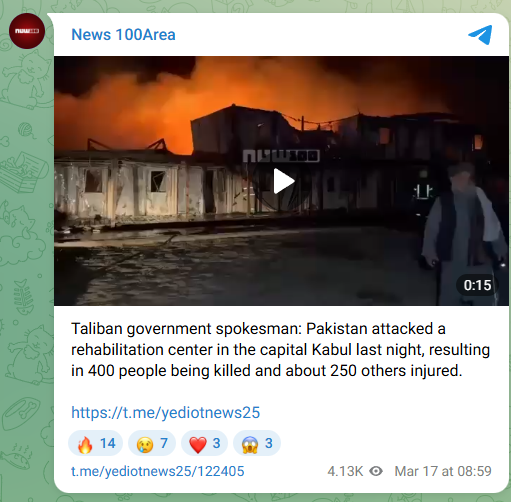Open the News 100Area channel name
Image resolution: width=511 pixels, height=502 pixels.
123,35
